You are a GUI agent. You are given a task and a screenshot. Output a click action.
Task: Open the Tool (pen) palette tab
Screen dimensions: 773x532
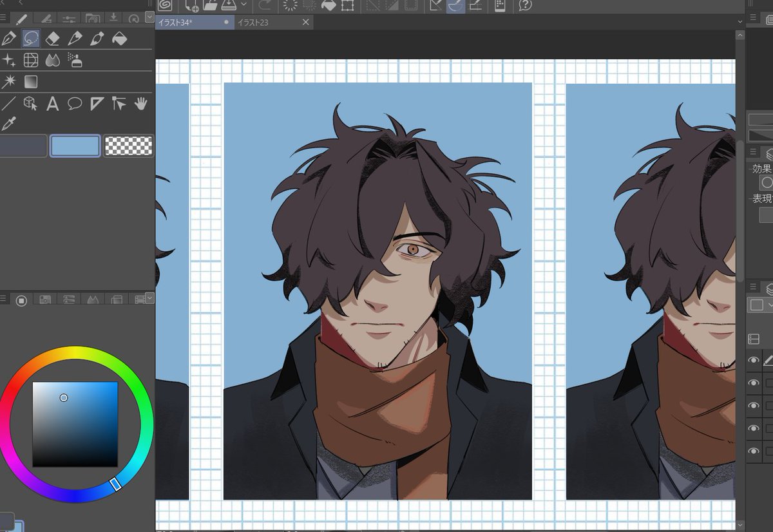tap(21, 19)
